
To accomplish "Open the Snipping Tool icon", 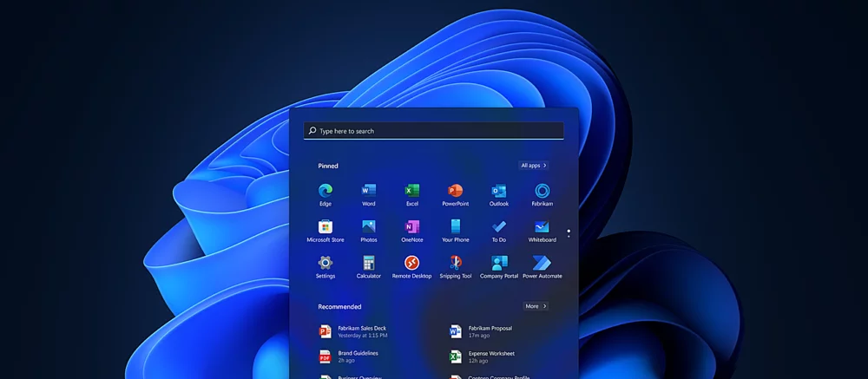I will (456, 263).
